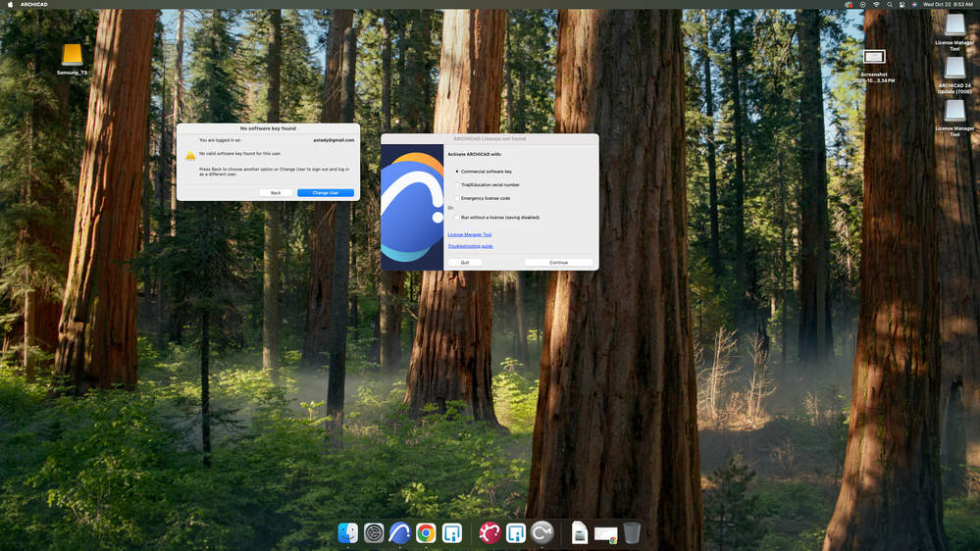The image size is (980, 551).
Task: Select Commercial software key radio option
Action: (x=457, y=172)
